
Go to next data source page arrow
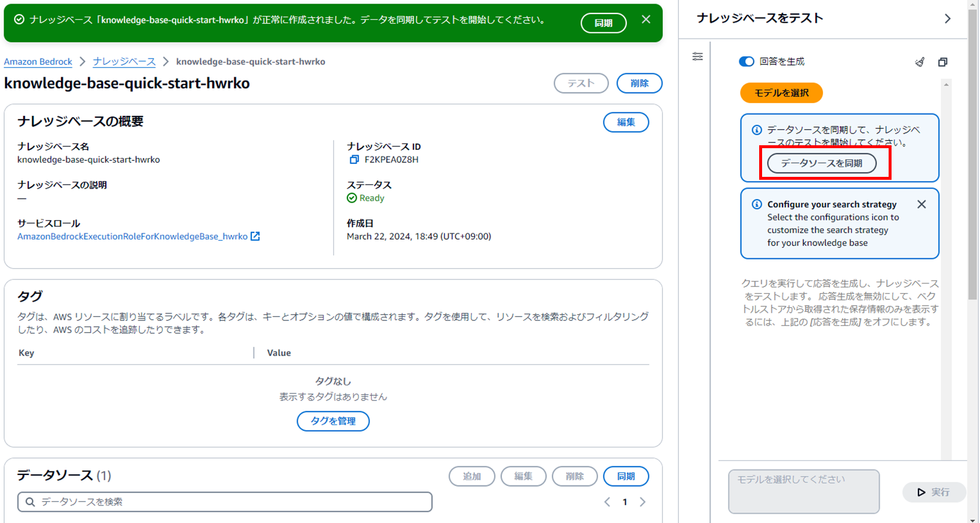[643, 502]
